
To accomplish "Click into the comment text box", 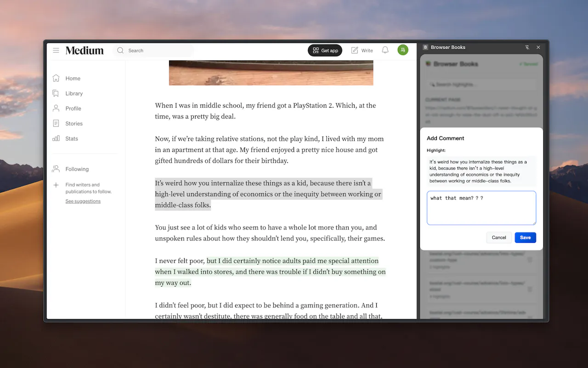I will [481, 208].
